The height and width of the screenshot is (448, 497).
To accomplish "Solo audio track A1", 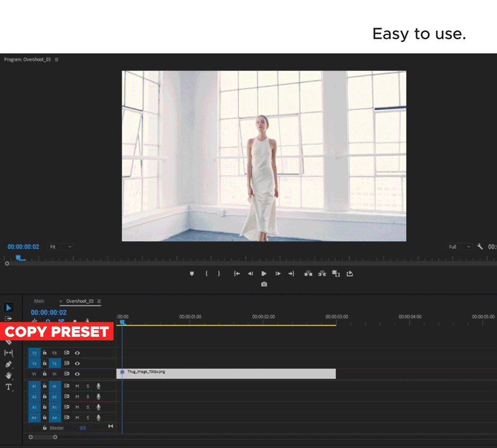I will pos(88,386).
